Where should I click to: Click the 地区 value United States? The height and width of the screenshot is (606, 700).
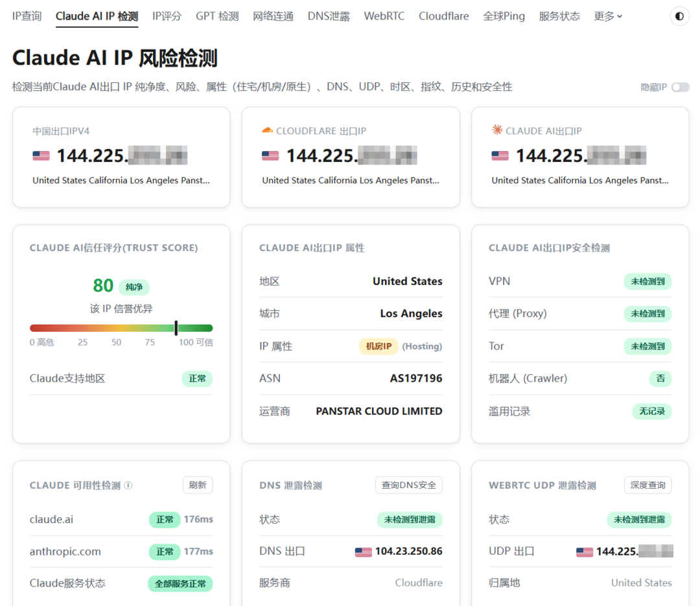[x=408, y=281]
